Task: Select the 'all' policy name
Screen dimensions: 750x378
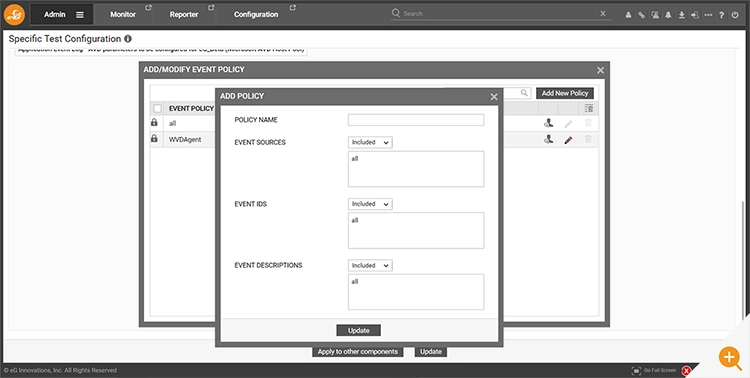Action: tap(173, 123)
